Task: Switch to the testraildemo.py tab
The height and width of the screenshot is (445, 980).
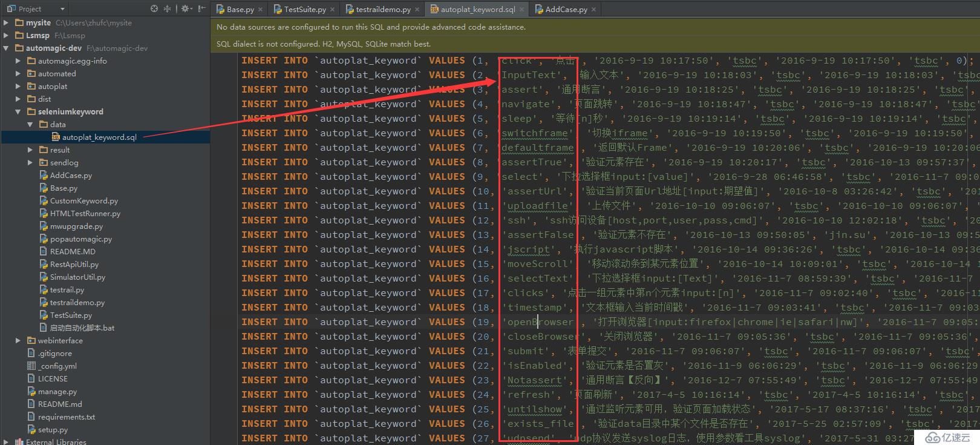Action: tap(382, 9)
